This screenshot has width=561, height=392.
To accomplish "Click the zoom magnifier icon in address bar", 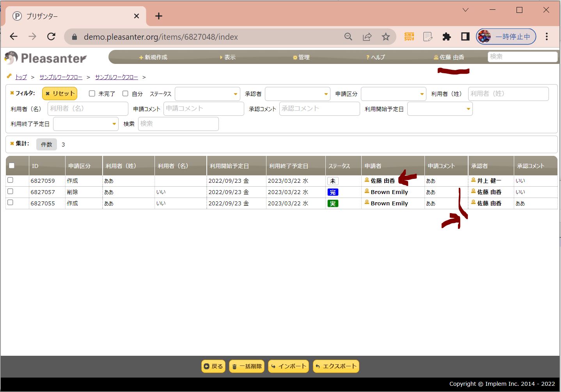I will tap(348, 37).
